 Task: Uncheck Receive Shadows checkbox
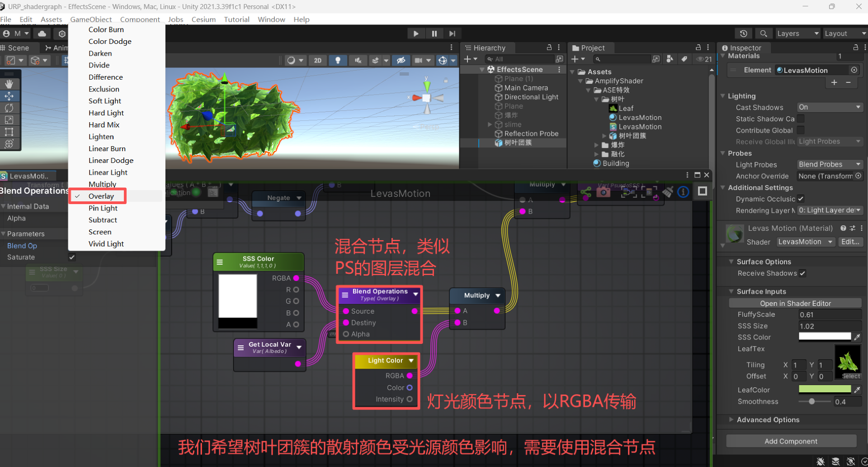point(802,273)
